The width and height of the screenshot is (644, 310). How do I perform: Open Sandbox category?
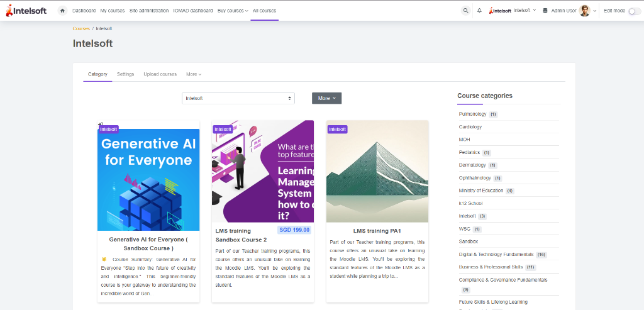[x=468, y=241]
